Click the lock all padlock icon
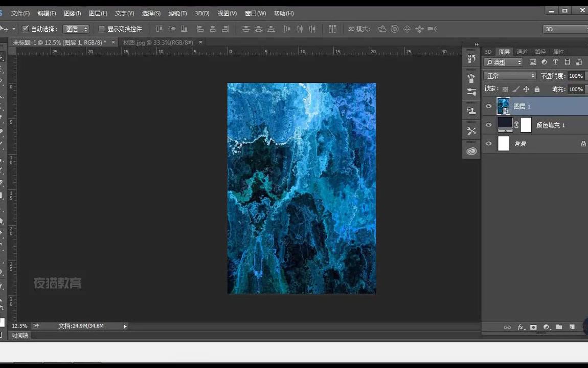This screenshot has width=588, height=368. pyautogui.click(x=537, y=89)
